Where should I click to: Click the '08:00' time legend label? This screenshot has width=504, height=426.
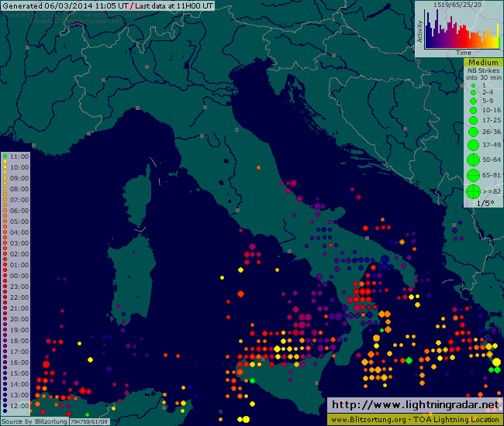(x=19, y=189)
